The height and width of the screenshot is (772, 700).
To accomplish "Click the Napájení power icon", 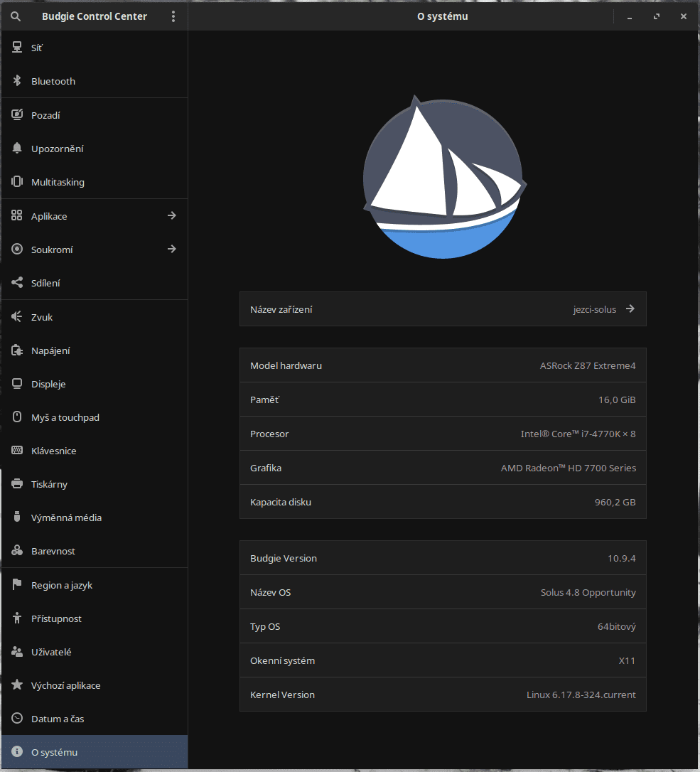I will coord(17,350).
